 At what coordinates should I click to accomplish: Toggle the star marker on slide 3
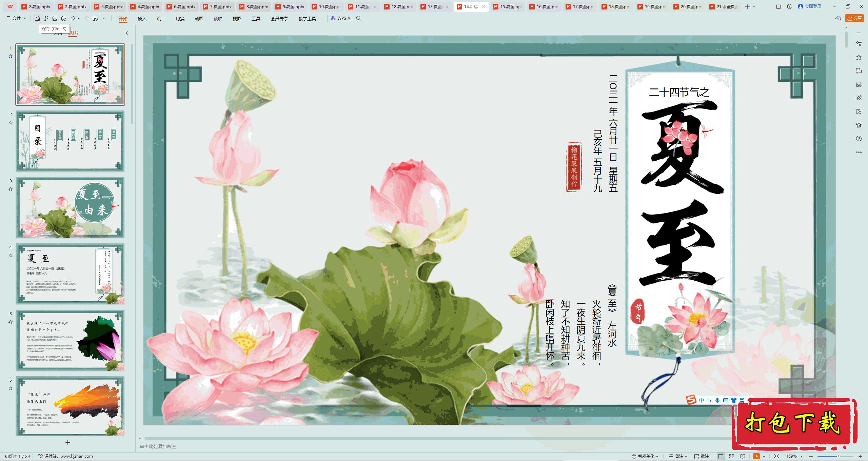pyautogui.click(x=11, y=189)
